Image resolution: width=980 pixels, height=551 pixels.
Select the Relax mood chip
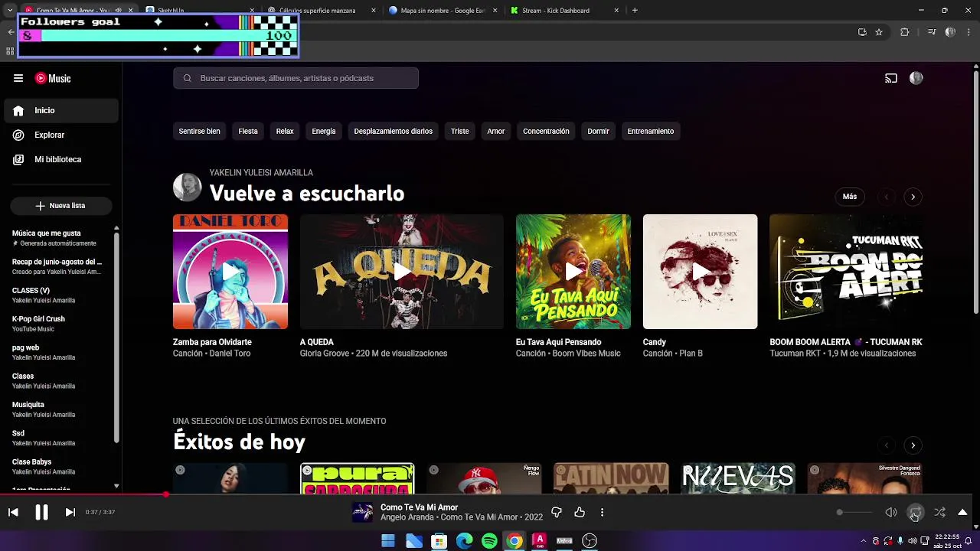point(285,132)
